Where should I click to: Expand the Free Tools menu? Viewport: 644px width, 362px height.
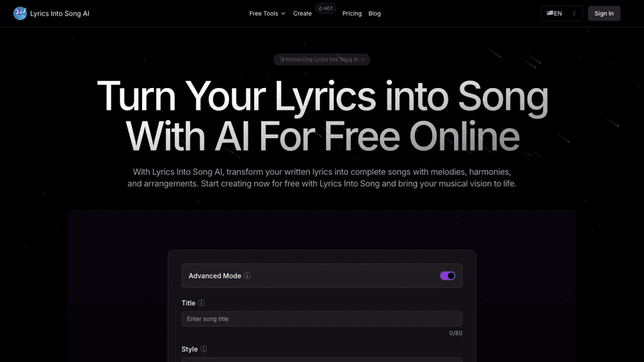tap(267, 14)
